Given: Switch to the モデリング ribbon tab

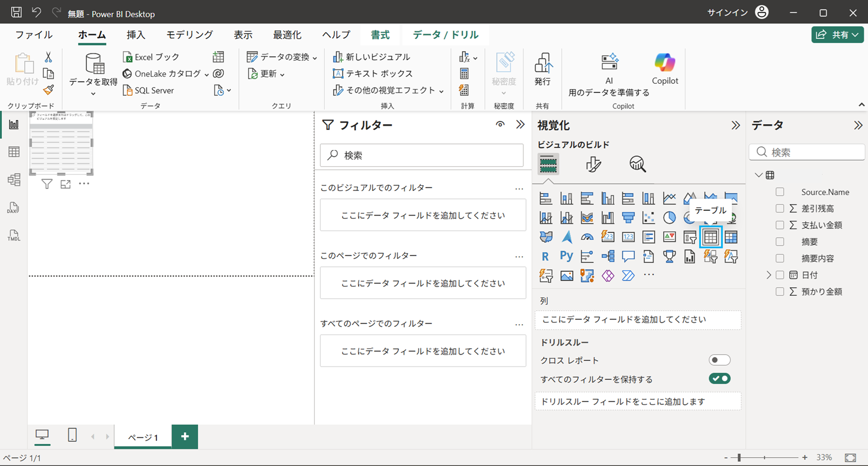Looking at the screenshot, I should click(190, 35).
